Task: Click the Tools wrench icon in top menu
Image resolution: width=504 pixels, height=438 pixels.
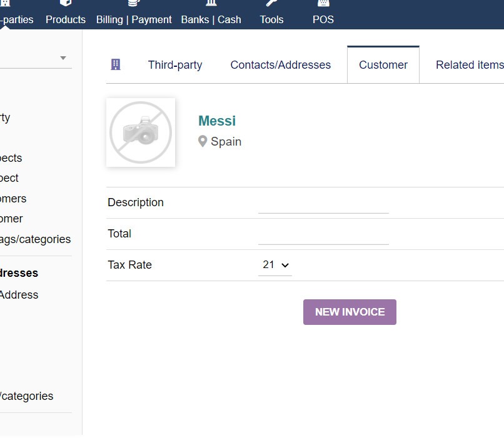Action: 271,4
